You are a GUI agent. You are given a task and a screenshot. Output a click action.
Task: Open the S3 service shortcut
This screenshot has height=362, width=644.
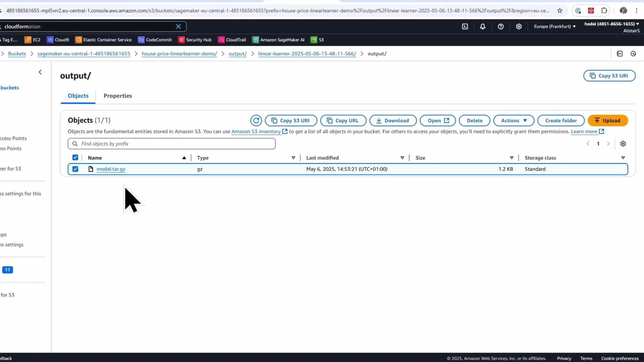click(x=317, y=40)
